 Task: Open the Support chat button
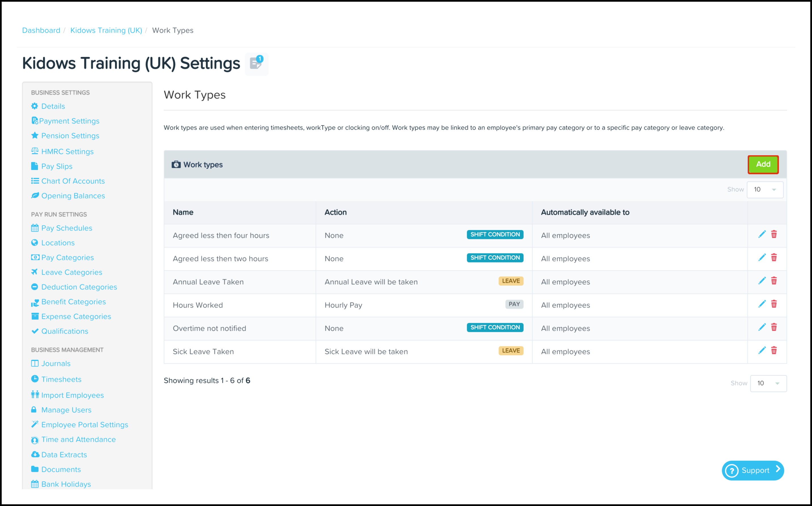(753, 471)
